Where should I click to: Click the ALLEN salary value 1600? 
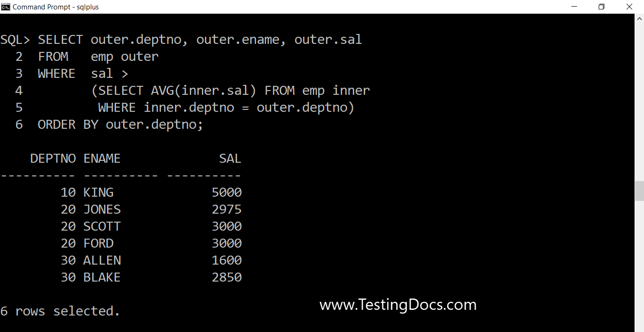click(x=227, y=260)
